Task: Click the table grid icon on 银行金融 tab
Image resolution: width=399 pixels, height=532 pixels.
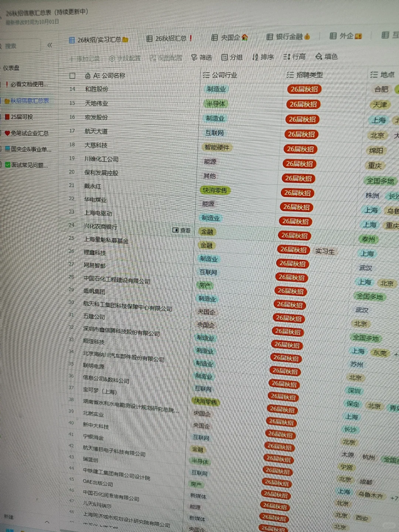Action: point(270,37)
